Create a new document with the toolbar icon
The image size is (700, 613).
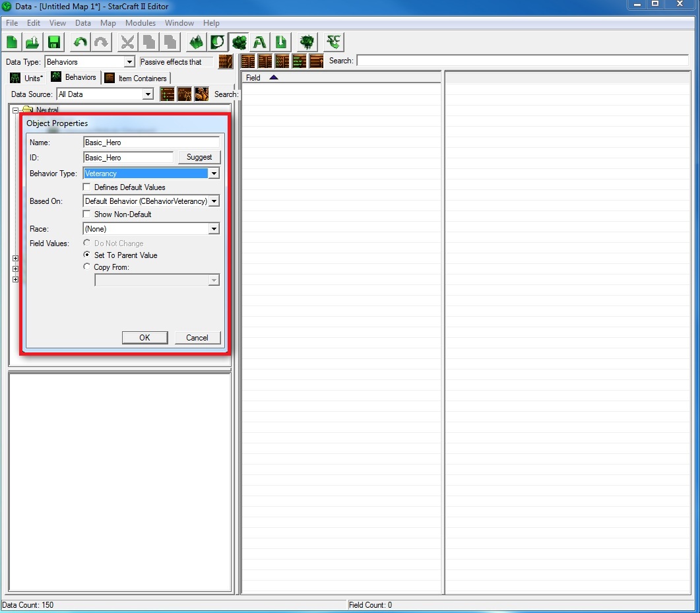coord(12,42)
